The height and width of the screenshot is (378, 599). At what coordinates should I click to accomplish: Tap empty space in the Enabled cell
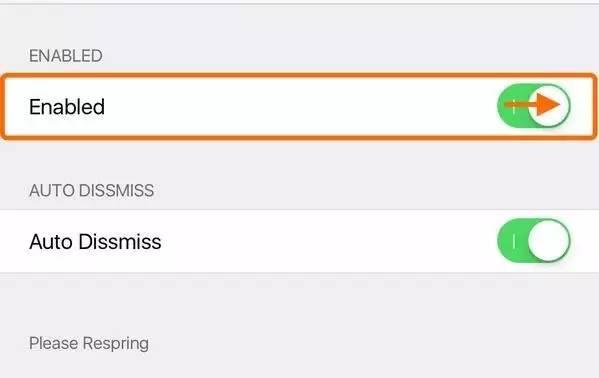tap(298, 107)
